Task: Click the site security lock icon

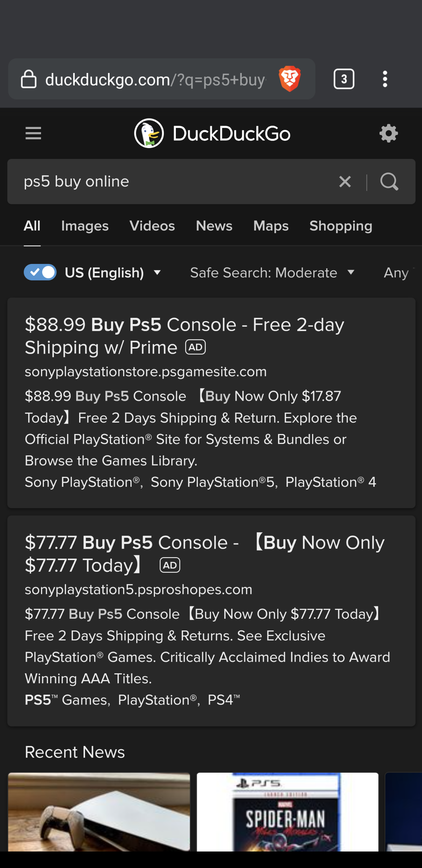Action: [30, 79]
